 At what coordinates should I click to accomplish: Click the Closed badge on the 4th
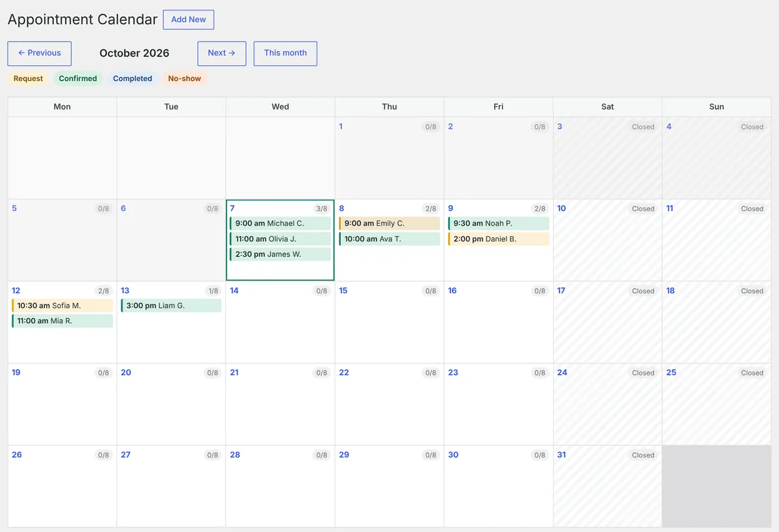click(x=752, y=127)
